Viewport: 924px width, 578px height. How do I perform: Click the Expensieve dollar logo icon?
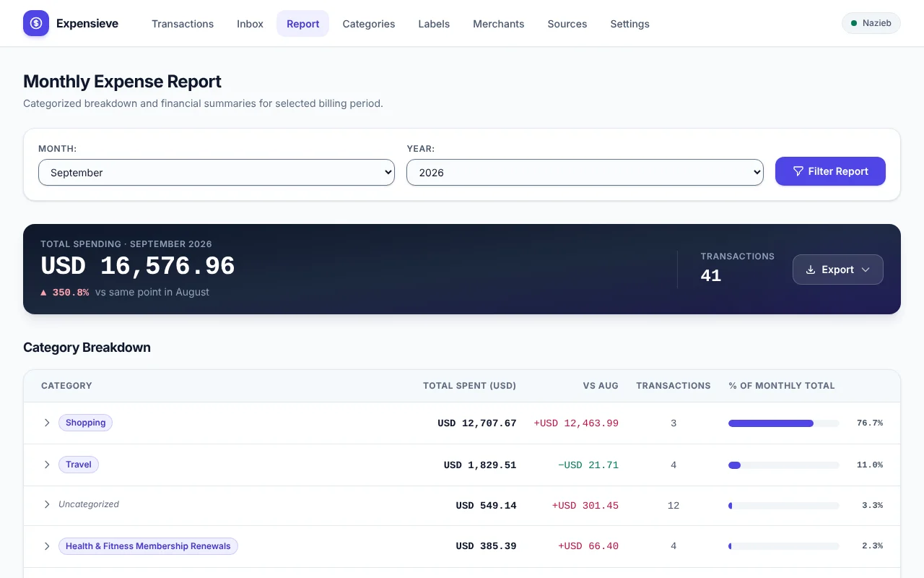pos(36,23)
